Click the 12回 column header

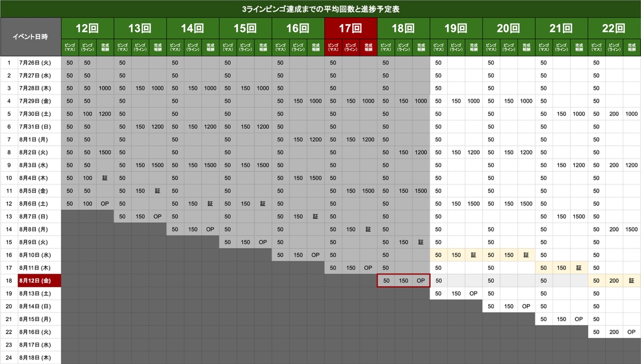click(87, 28)
